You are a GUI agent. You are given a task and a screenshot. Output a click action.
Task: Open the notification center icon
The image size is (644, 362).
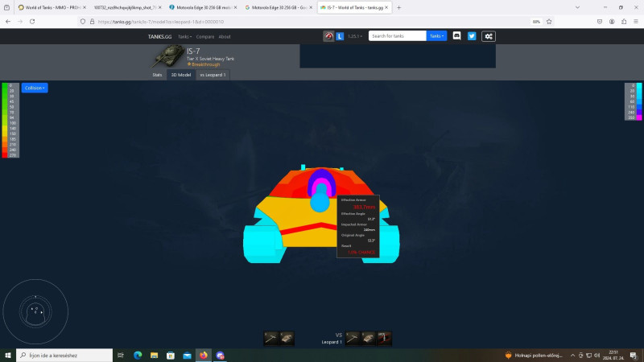(634, 355)
